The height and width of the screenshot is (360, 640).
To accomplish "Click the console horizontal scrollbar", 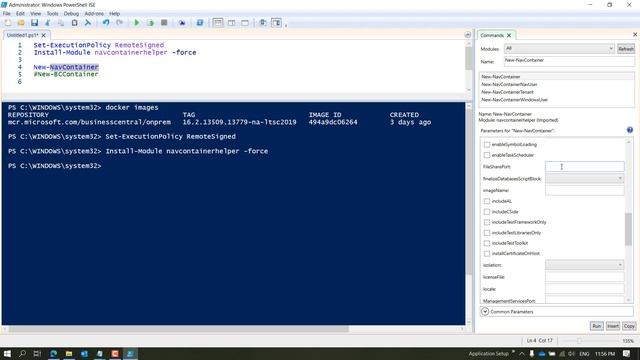I will point(179,329).
